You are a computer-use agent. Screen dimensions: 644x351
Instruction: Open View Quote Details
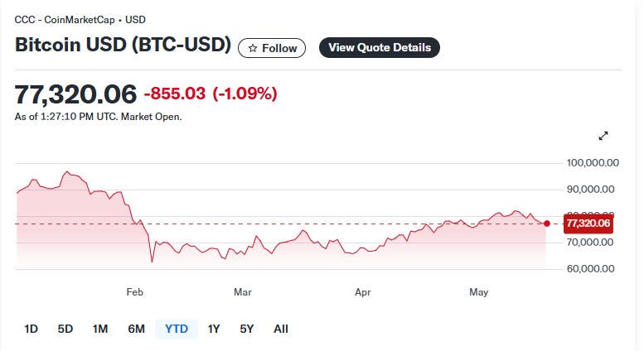click(x=380, y=47)
